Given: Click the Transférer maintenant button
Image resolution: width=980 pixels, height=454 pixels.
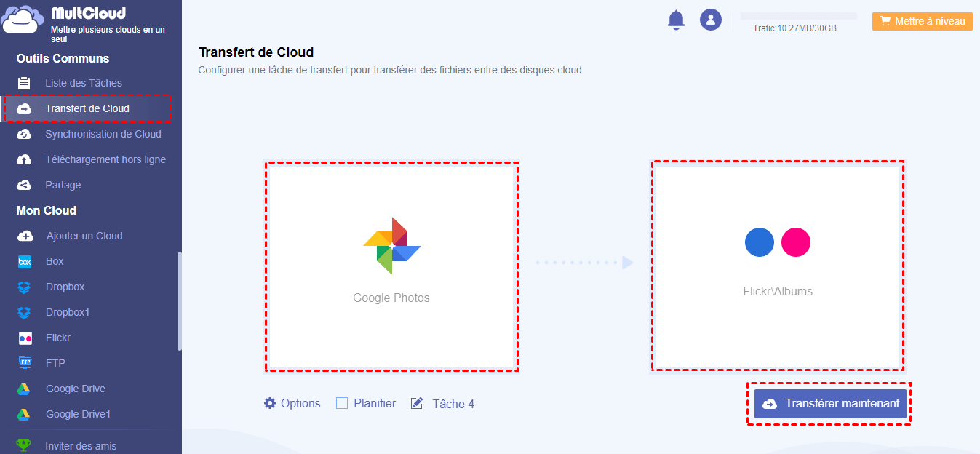Looking at the screenshot, I should [x=830, y=403].
